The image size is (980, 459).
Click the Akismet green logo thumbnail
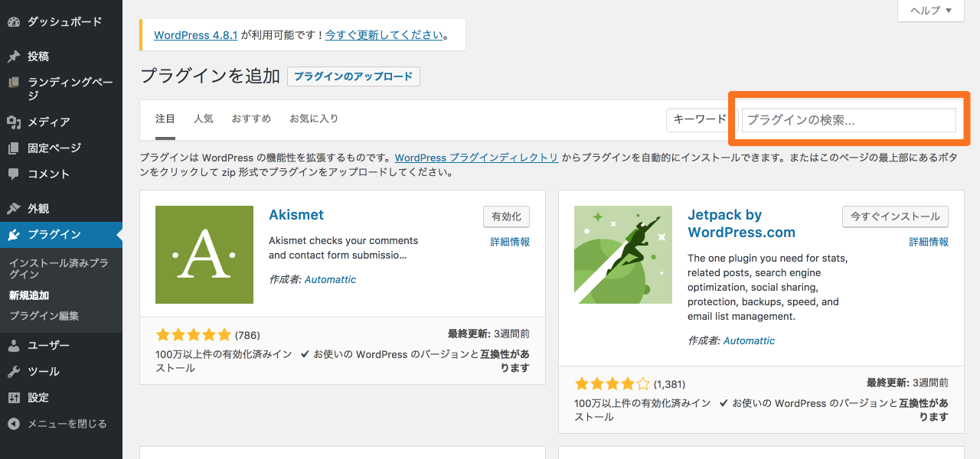pyautogui.click(x=204, y=255)
